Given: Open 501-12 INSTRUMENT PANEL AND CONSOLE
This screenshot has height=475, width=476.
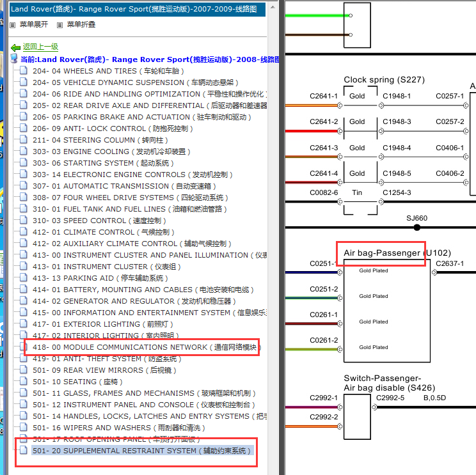Looking at the screenshot, I should pyautogui.click(x=143, y=405).
